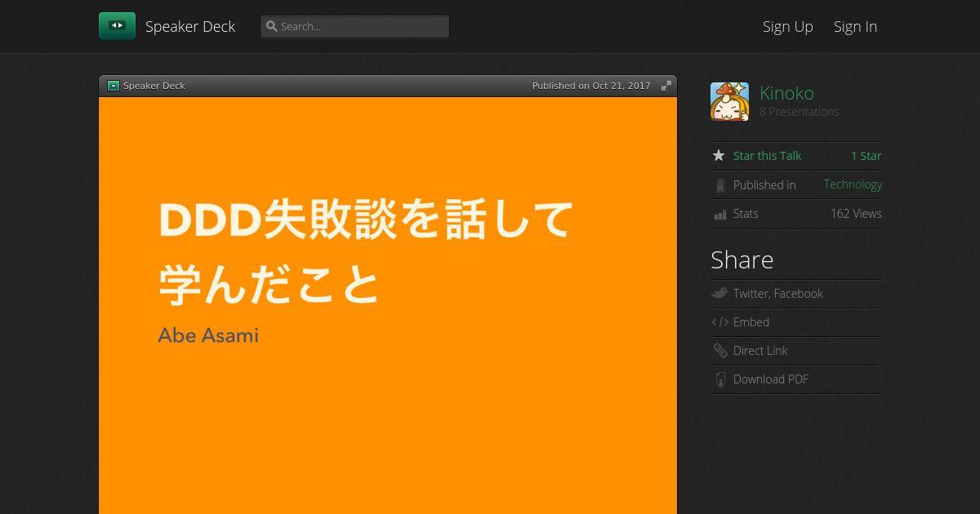Share via Twitter, Facebook

[777, 294]
